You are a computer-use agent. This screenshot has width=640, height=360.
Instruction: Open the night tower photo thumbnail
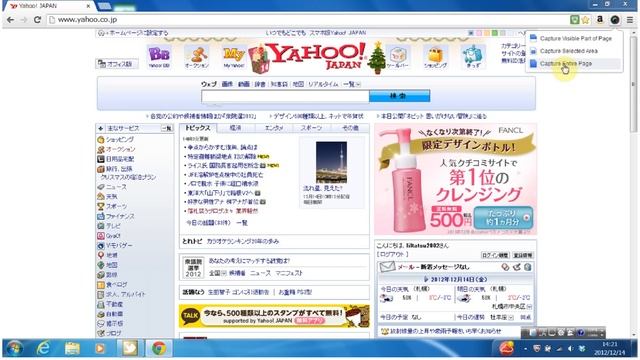[x=331, y=162]
